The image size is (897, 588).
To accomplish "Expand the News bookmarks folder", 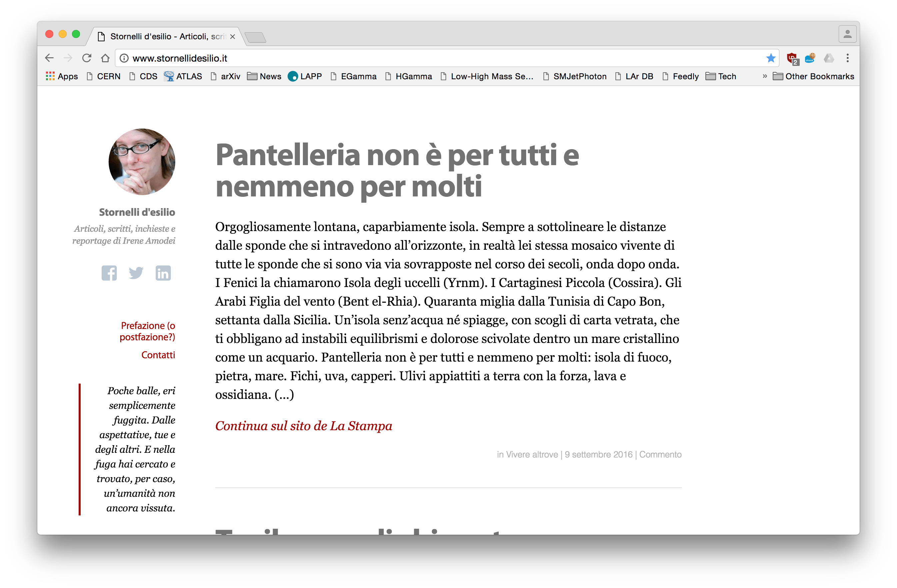I will (264, 77).
